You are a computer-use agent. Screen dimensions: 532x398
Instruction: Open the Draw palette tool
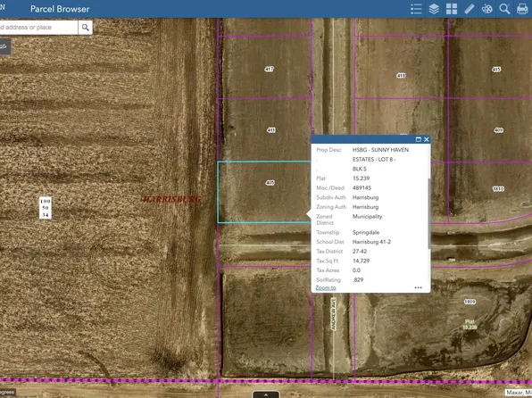click(486, 9)
